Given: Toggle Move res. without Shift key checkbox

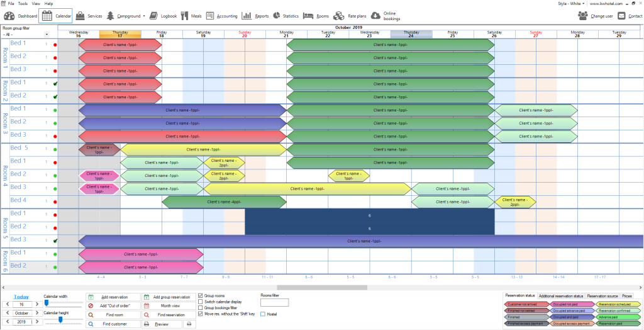Looking at the screenshot, I should (x=201, y=314).
